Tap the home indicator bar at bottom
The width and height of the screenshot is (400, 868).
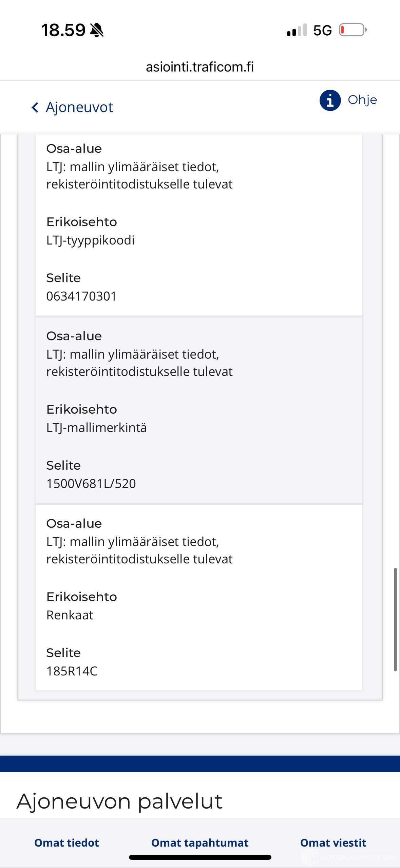pyautogui.click(x=200, y=857)
